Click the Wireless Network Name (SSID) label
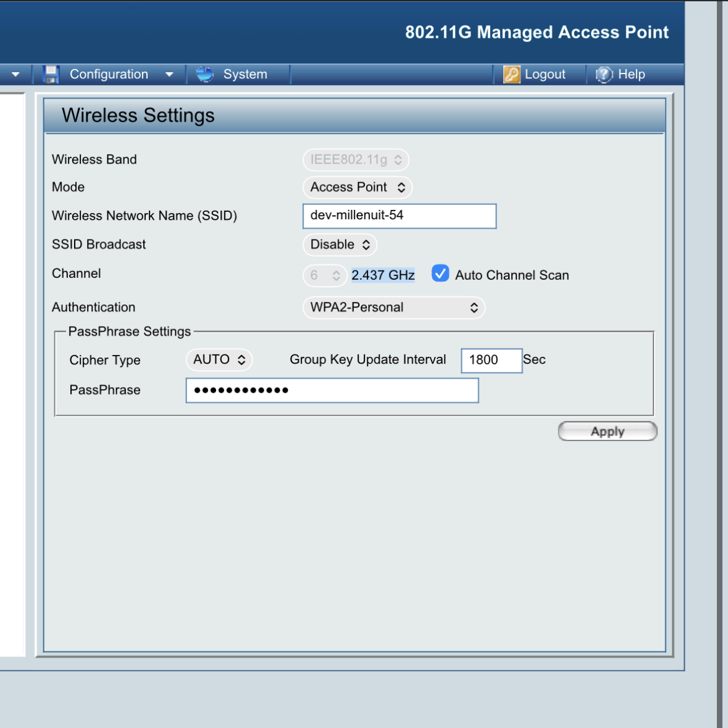 click(x=144, y=216)
